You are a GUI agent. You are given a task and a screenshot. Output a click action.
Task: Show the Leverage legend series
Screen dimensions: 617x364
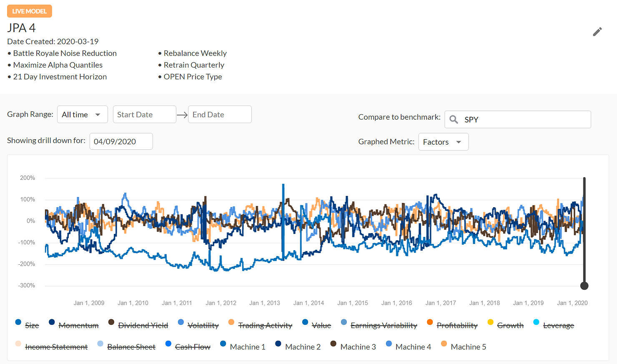pos(554,325)
